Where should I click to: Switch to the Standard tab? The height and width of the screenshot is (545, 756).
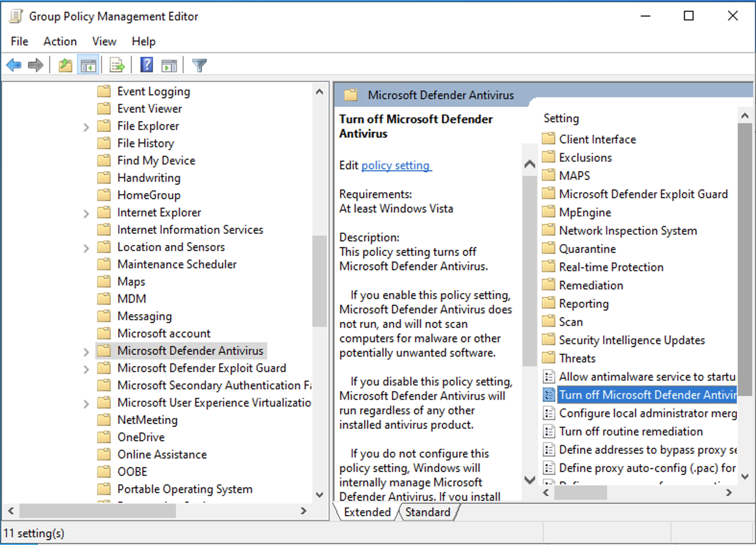427,512
